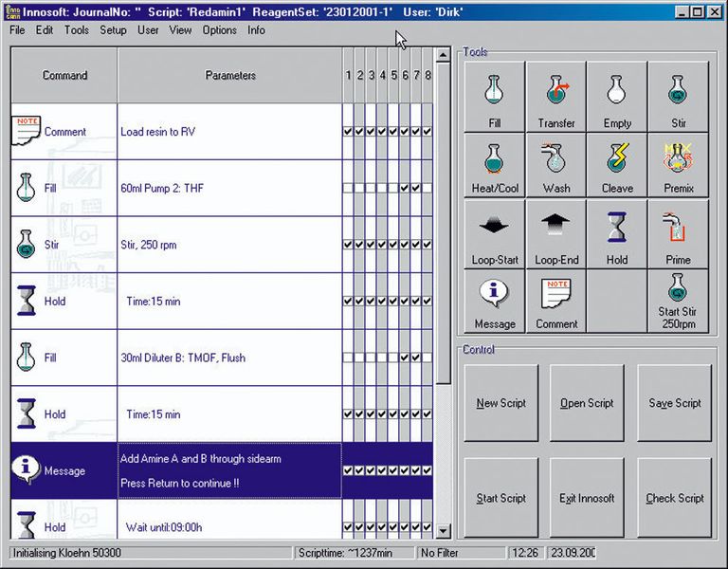Click the 'No Filter' status bar field
Image resolution: width=728 pixels, height=569 pixels.
[461, 553]
